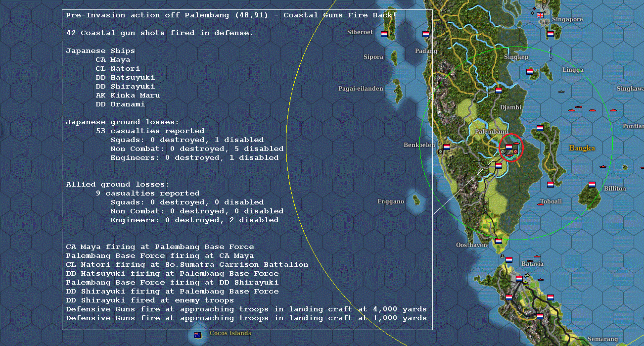Select the Bangka island label
This screenshot has width=644, height=346.
pyautogui.click(x=582, y=148)
